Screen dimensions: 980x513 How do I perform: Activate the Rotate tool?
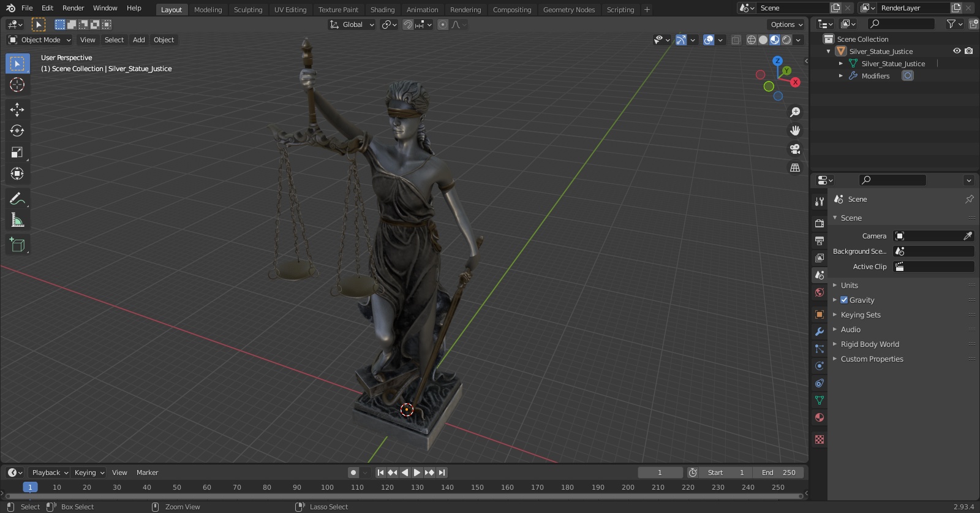coord(17,131)
